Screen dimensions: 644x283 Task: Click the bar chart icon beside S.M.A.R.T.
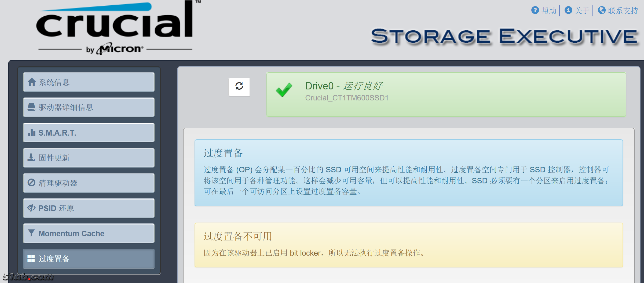point(32,132)
